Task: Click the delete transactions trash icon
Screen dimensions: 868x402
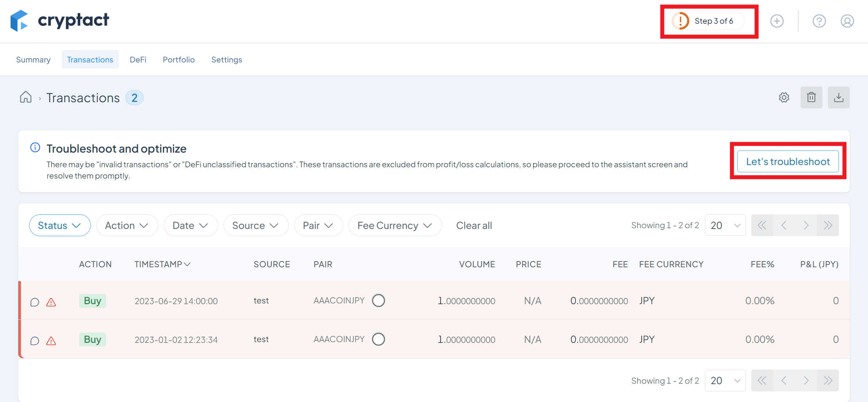Action: 811,97
